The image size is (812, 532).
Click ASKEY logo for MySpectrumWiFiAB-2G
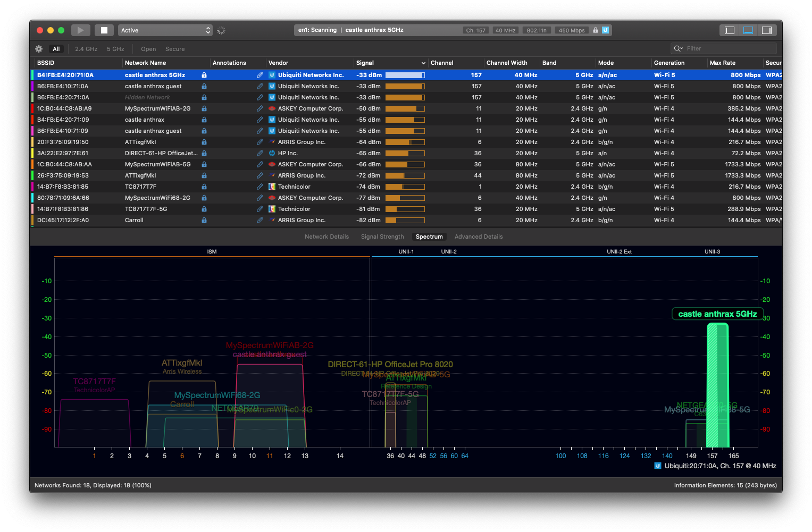[x=272, y=108]
